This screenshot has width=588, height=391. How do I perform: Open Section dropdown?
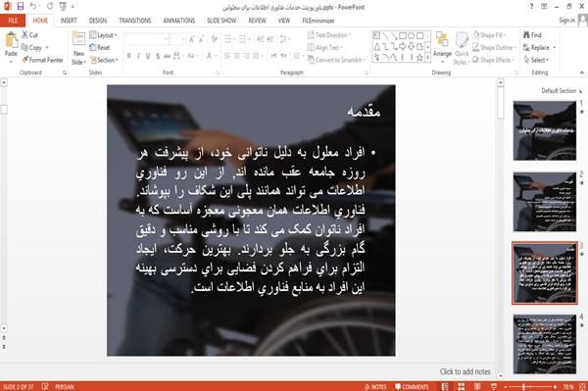[104, 60]
